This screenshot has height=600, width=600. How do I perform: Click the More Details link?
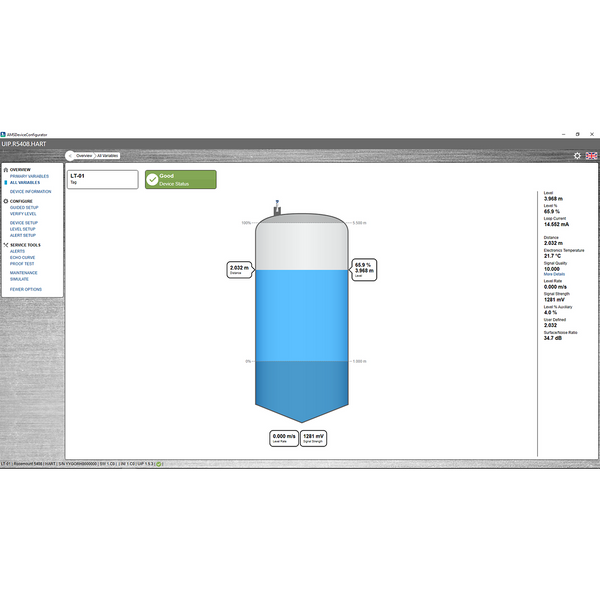[553, 273]
